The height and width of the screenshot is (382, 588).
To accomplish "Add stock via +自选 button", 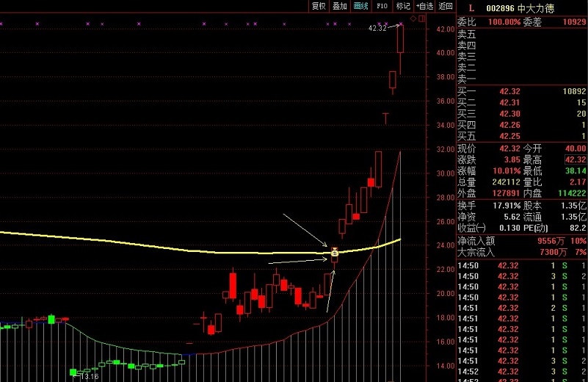I will [424, 6].
